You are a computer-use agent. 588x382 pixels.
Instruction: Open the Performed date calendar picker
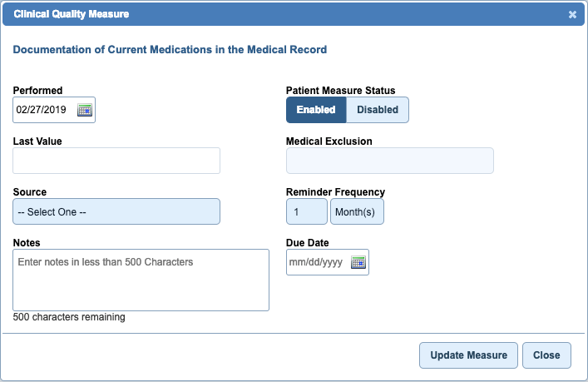(84, 110)
